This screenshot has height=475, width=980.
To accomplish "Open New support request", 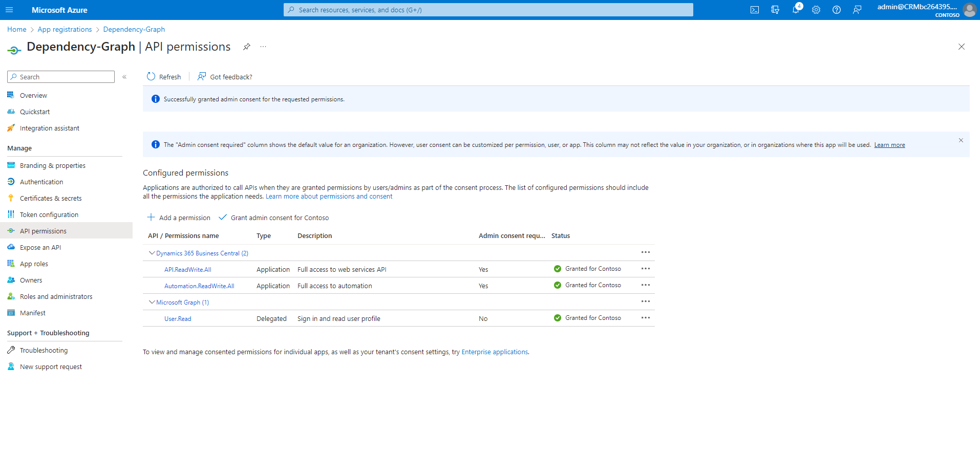I will (51, 366).
